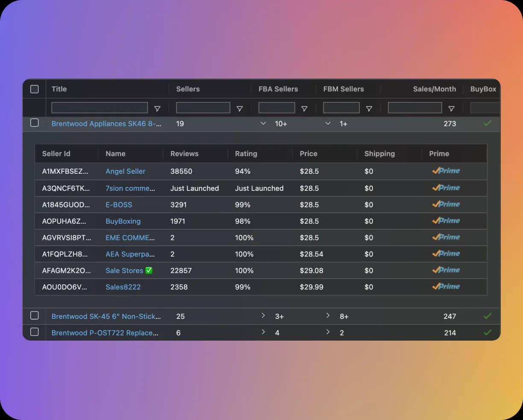Click BuyBox checkmark for Brentwood SK-45 row
The image size is (523, 420).
coord(488,316)
